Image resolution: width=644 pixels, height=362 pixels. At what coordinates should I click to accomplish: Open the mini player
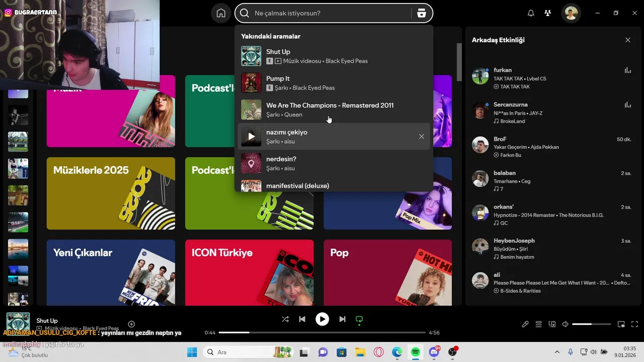tap(621, 324)
